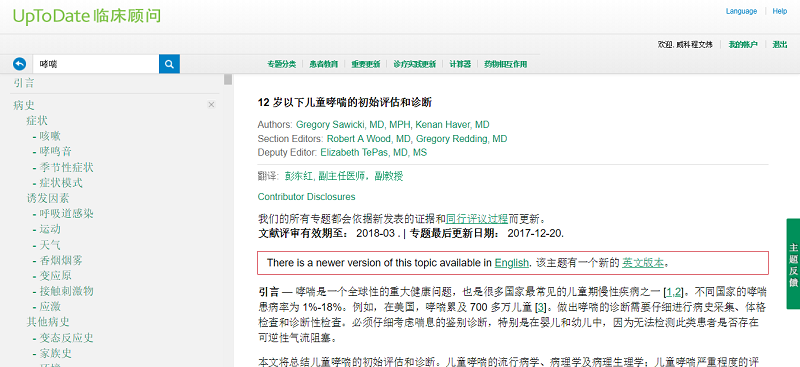Open section editor Robert A Wood, MD
The image size is (800, 367).
[x=369, y=139]
